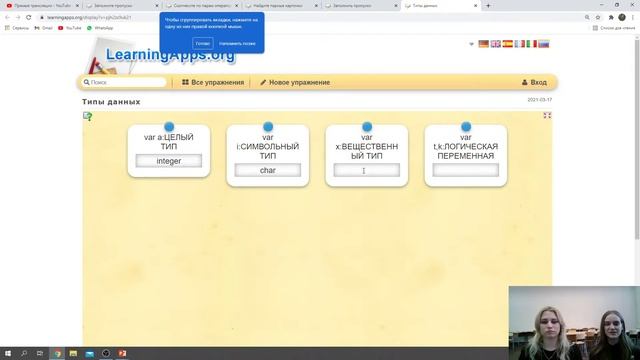640x360 pixels.
Task: Click the answer field containing char
Action: point(268,170)
